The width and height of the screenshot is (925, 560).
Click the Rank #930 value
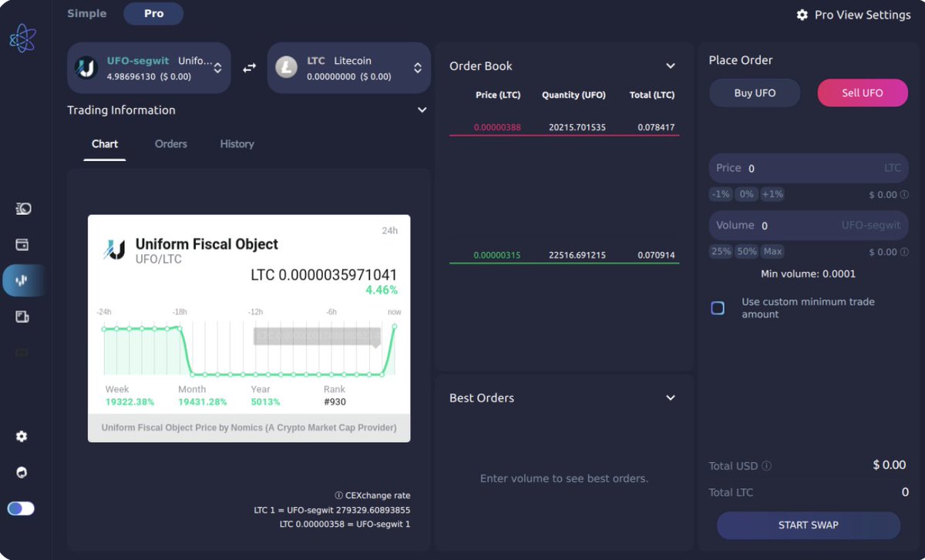[335, 402]
